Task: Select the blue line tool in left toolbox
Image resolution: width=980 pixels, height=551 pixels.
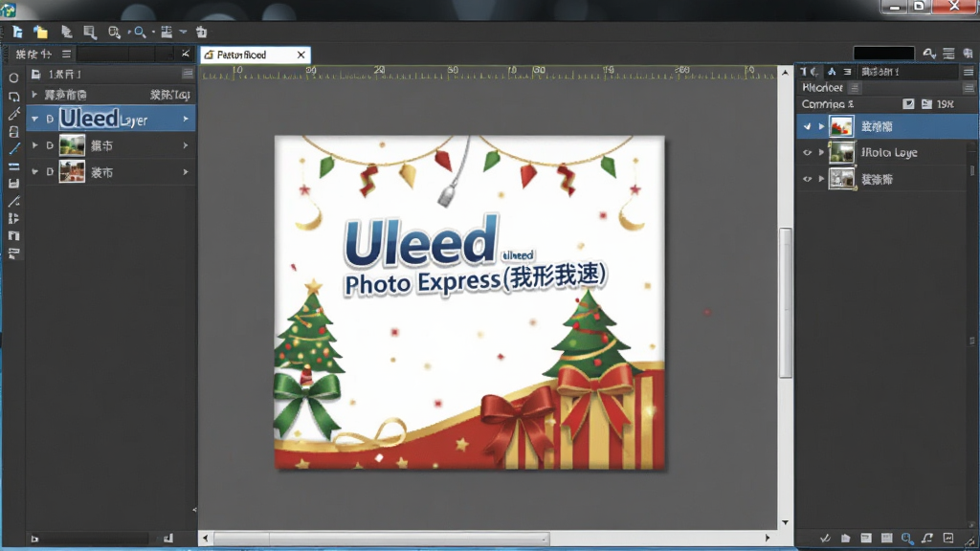Action: [x=13, y=148]
